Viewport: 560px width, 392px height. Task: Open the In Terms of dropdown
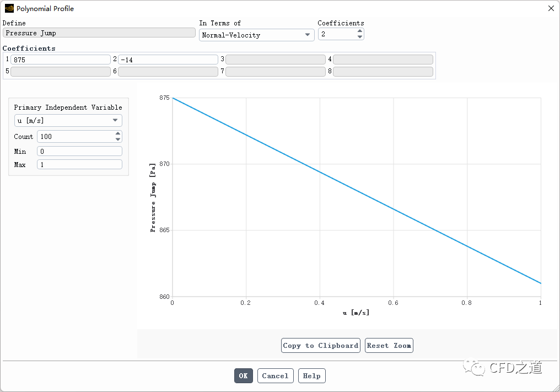256,35
